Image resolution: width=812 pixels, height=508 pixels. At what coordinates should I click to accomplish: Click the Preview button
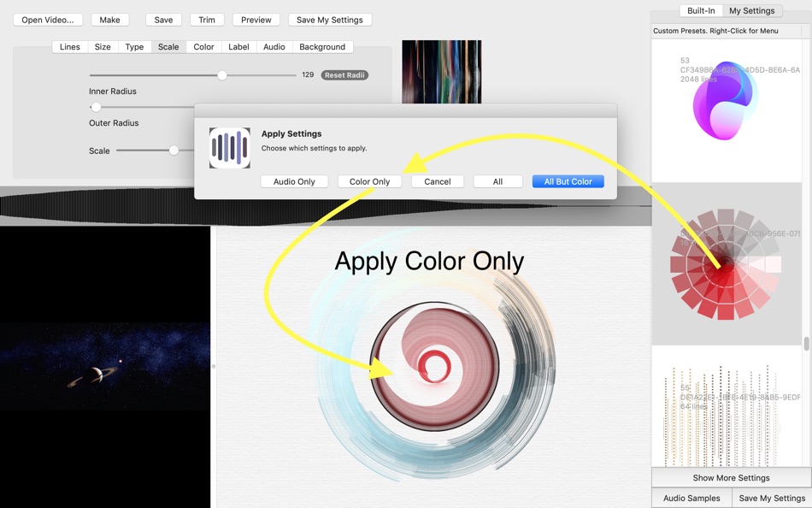pyautogui.click(x=256, y=20)
